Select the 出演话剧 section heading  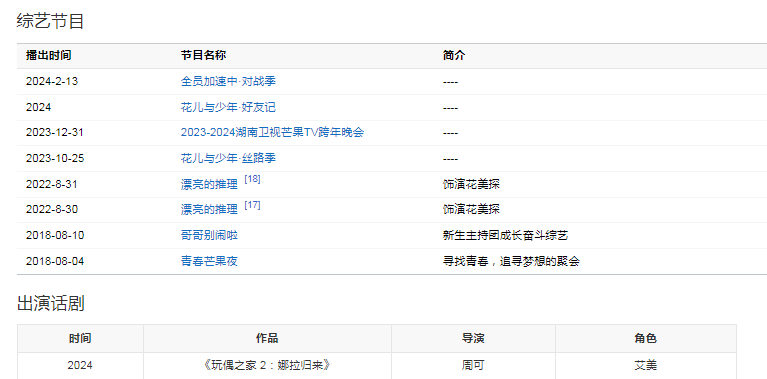click(x=50, y=303)
